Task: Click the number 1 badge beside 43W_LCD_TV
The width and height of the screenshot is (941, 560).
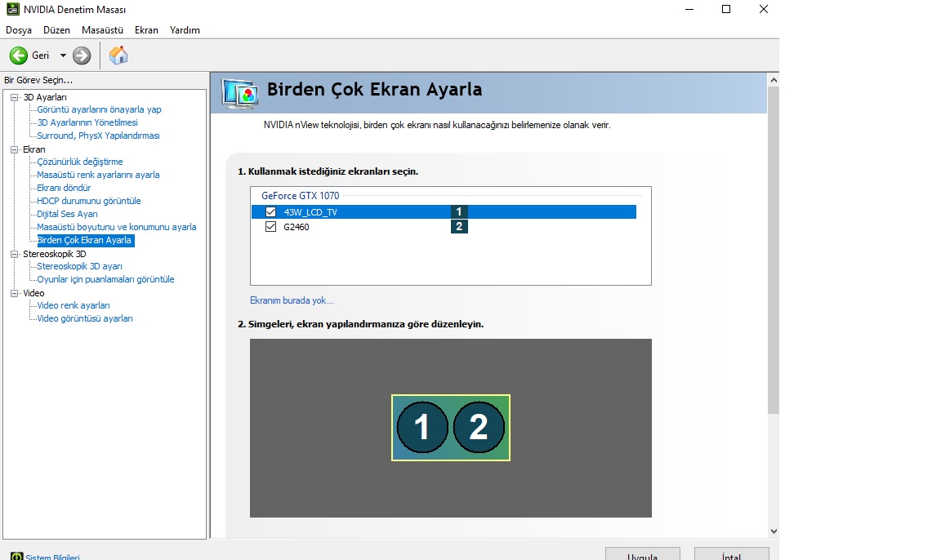Action: click(x=459, y=211)
